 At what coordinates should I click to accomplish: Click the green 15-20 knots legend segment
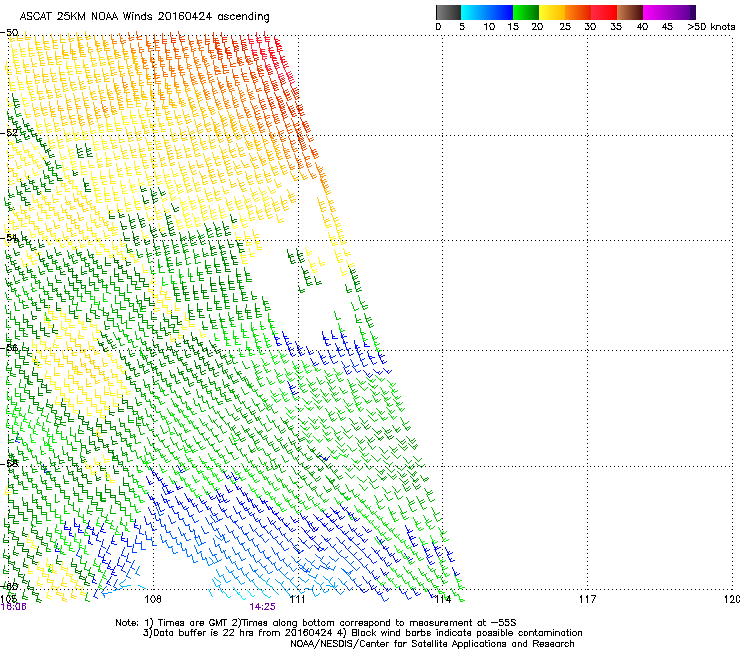526,12
